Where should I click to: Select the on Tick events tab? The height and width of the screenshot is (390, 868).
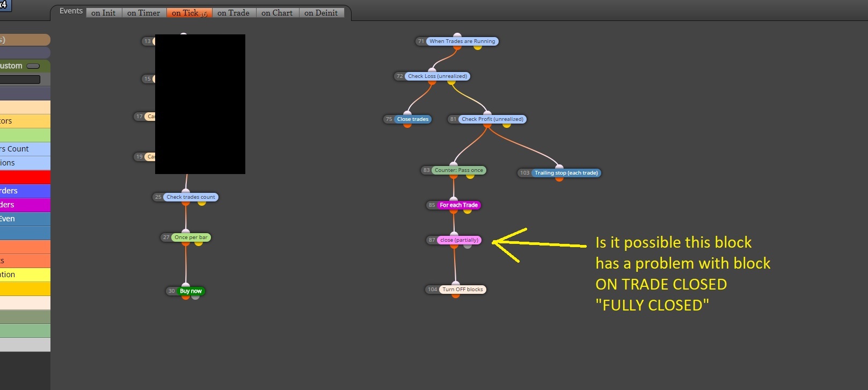coord(189,13)
